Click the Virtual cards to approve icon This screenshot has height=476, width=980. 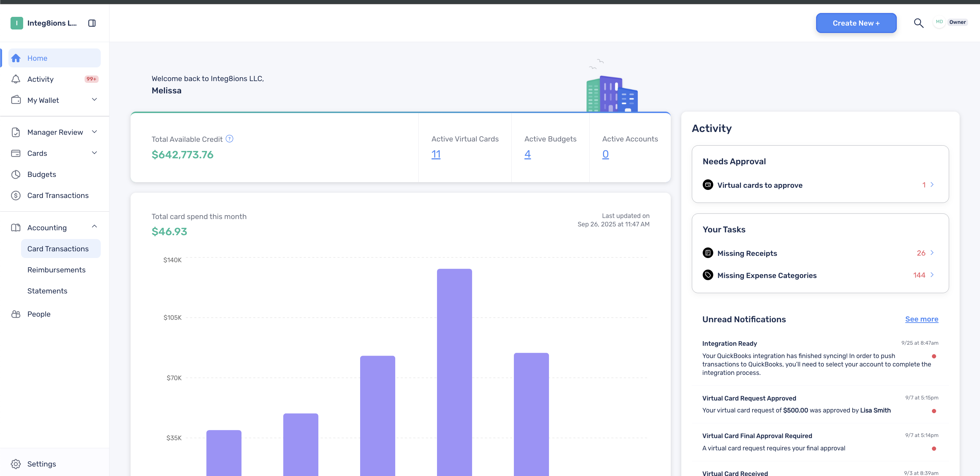pyautogui.click(x=708, y=185)
